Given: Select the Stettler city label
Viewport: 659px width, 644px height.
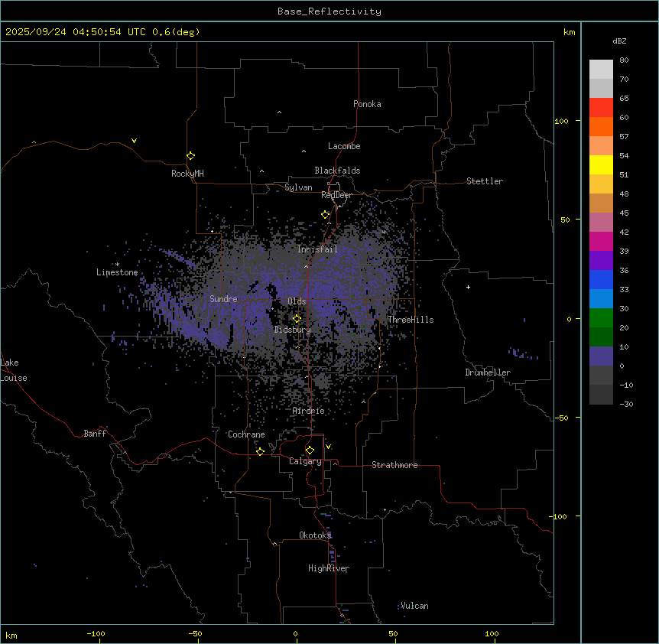Looking at the screenshot, I should pyautogui.click(x=485, y=181).
